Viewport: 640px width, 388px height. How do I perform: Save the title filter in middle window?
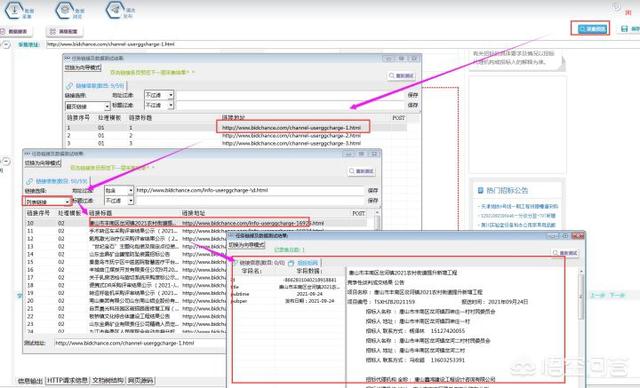pyautogui.click(x=373, y=201)
